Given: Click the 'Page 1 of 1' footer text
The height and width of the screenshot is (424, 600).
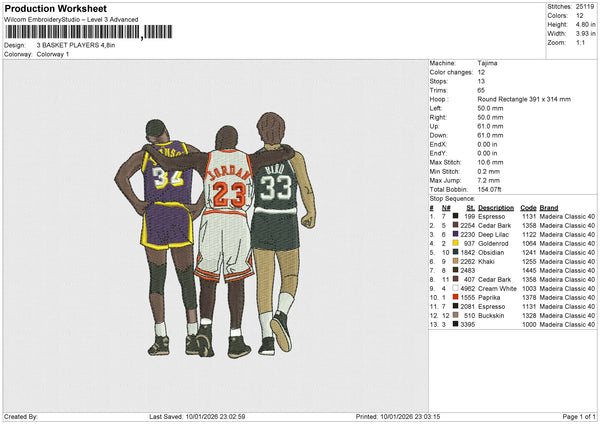Looking at the screenshot, I should 579,417.
